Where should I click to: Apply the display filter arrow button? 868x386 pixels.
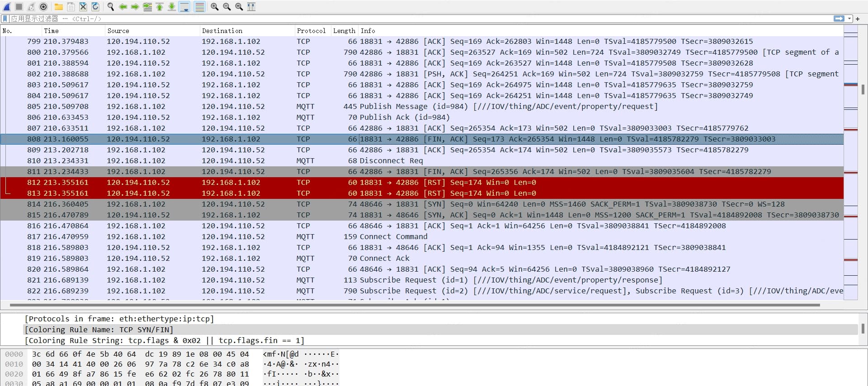pos(839,19)
